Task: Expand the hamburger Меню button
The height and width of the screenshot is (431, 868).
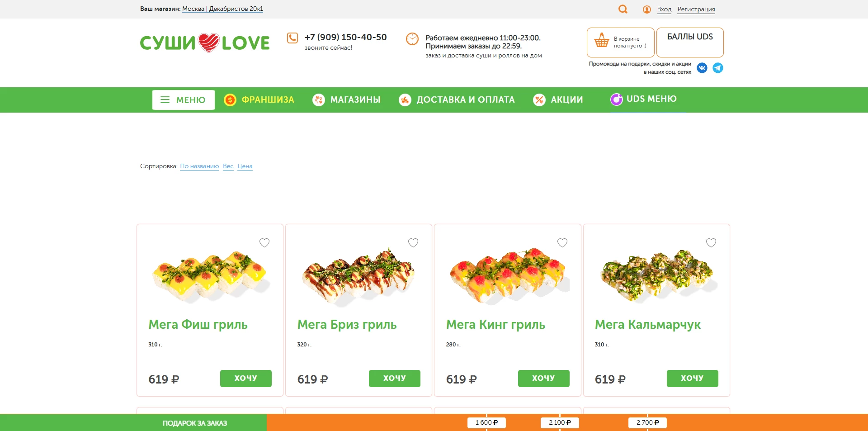Action: point(183,100)
